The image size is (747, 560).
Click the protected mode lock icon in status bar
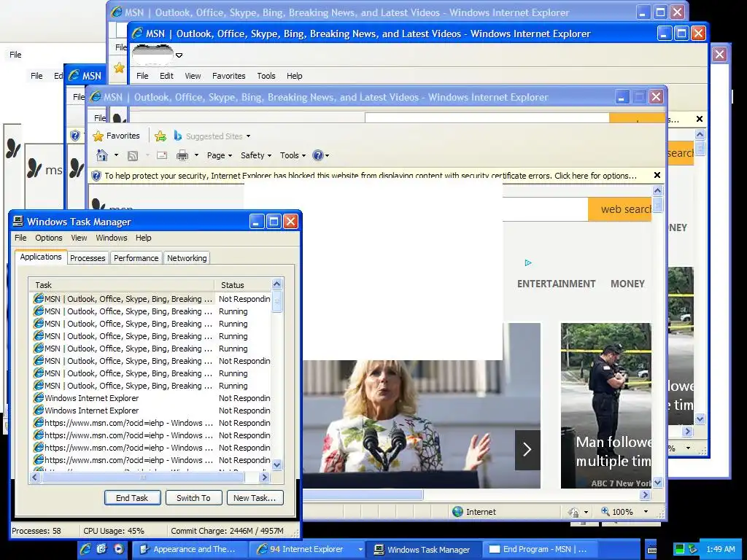click(x=573, y=512)
